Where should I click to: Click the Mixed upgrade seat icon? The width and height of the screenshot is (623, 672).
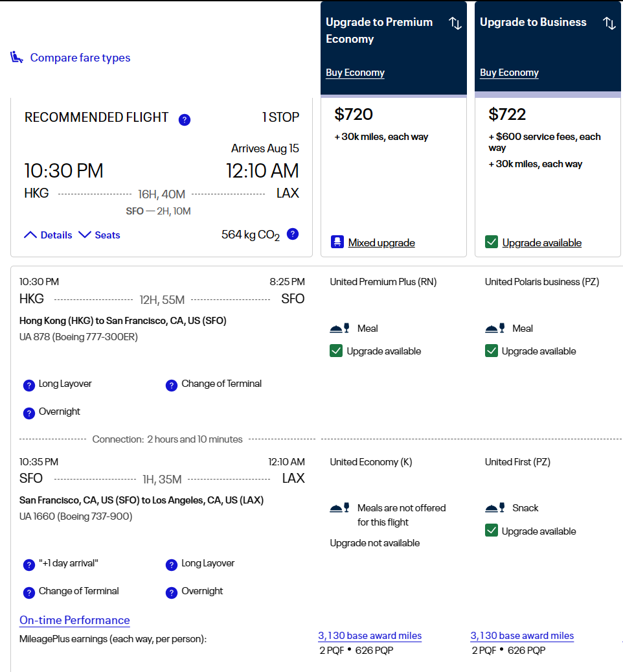coord(337,242)
